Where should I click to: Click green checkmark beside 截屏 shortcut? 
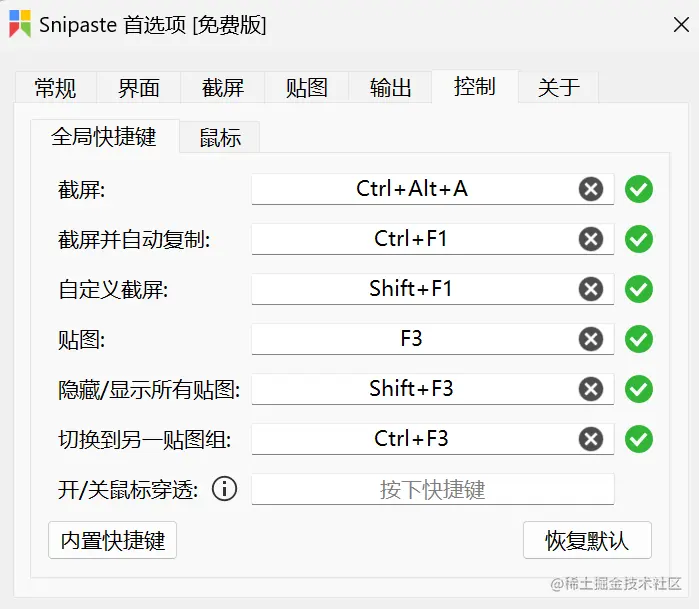tap(639, 189)
